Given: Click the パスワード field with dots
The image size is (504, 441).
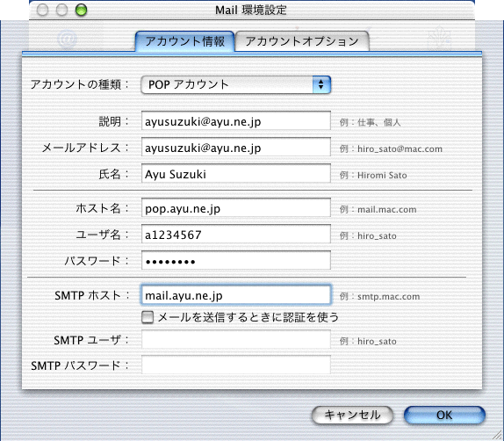Looking at the screenshot, I should point(236,260).
